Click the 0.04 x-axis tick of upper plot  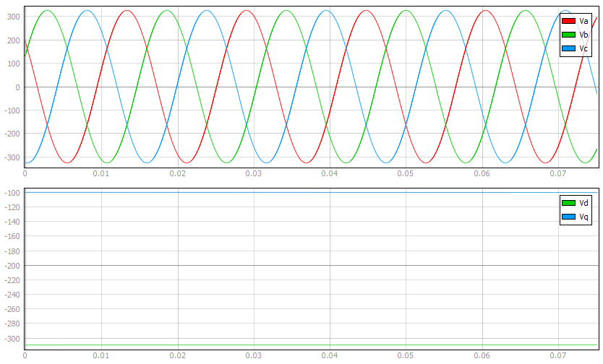pos(330,174)
